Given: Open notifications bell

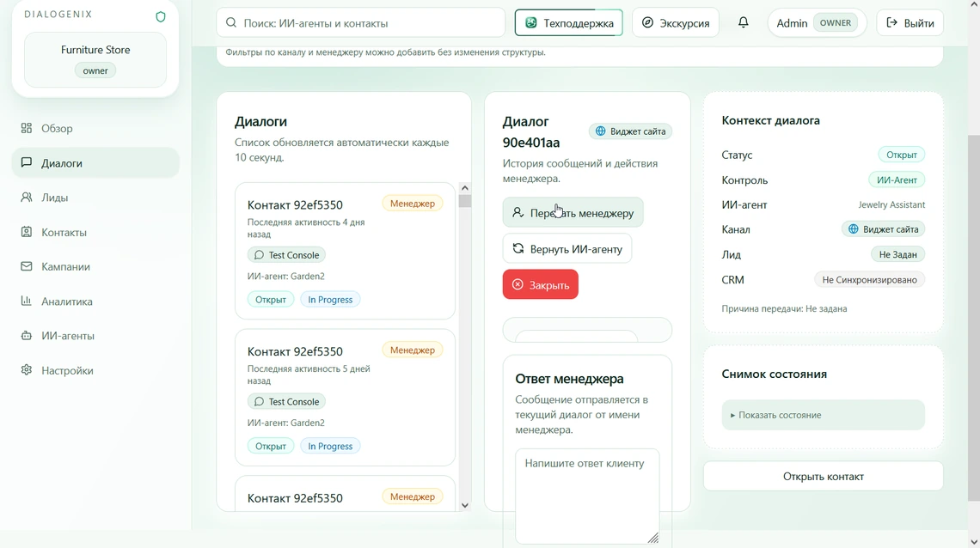Looking at the screenshot, I should coord(743,22).
